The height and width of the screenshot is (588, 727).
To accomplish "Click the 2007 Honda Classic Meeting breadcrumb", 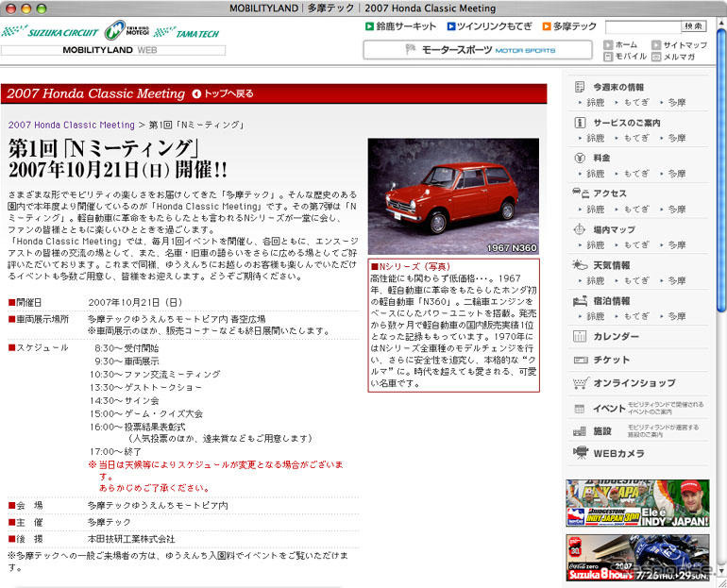I will pos(72,126).
